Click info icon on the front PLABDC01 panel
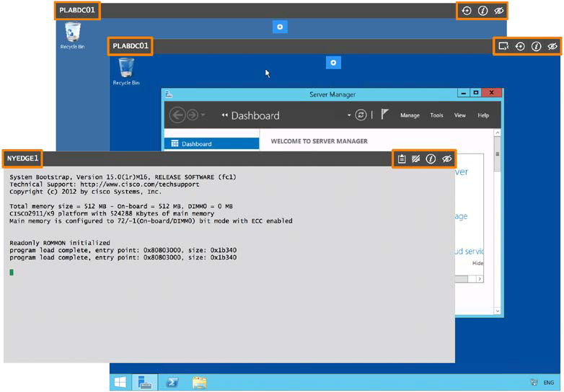This screenshot has height=392, width=564. (x=536, y=46)
